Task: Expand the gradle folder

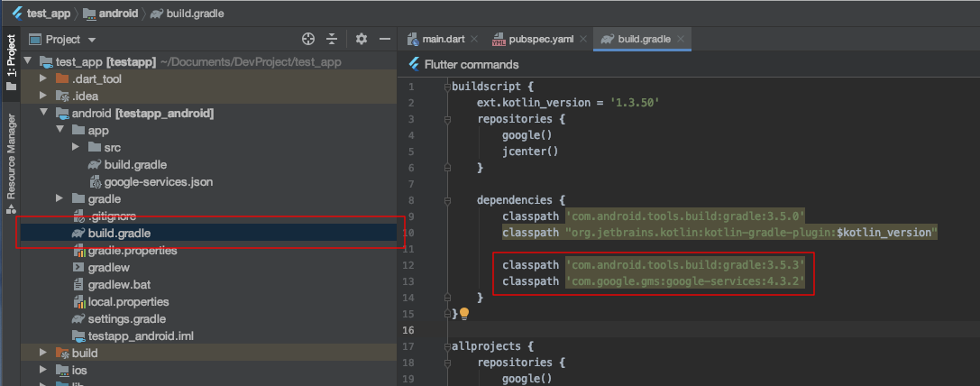Action: tap(60, 199)
